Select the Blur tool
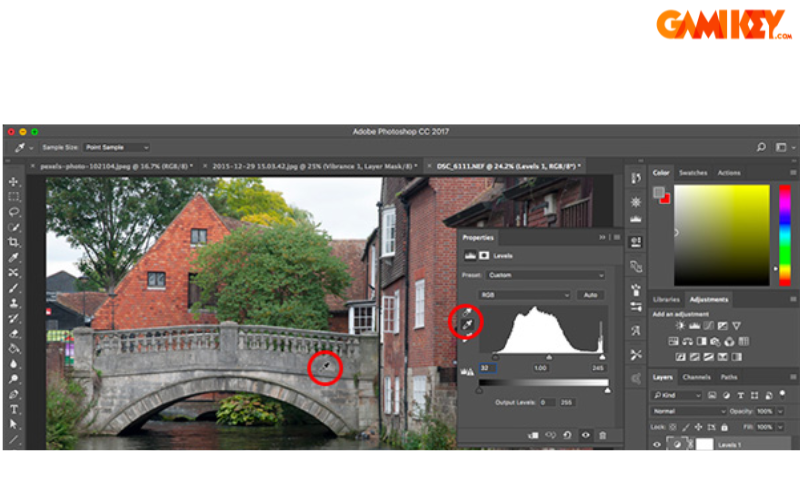800x500 pixels. pyautogui.click(x=14, y=364)
